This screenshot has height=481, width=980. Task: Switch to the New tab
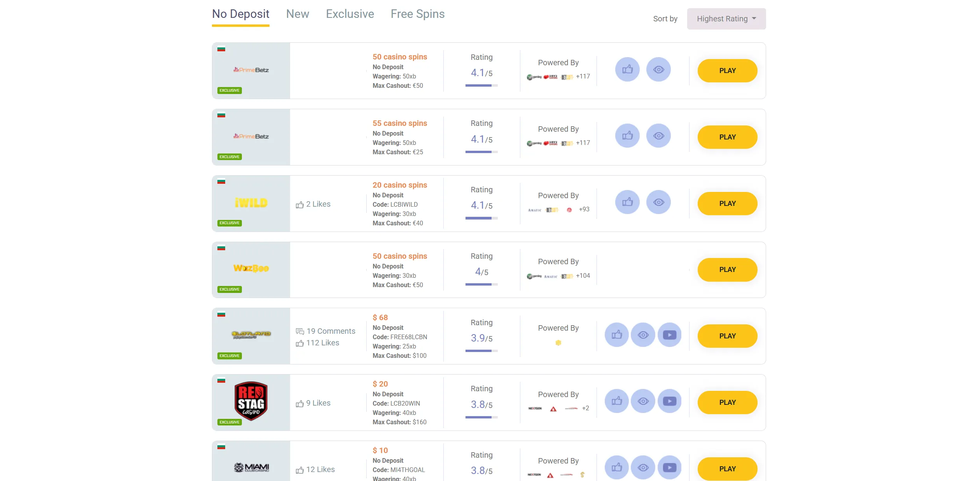(x=297, y=14)
